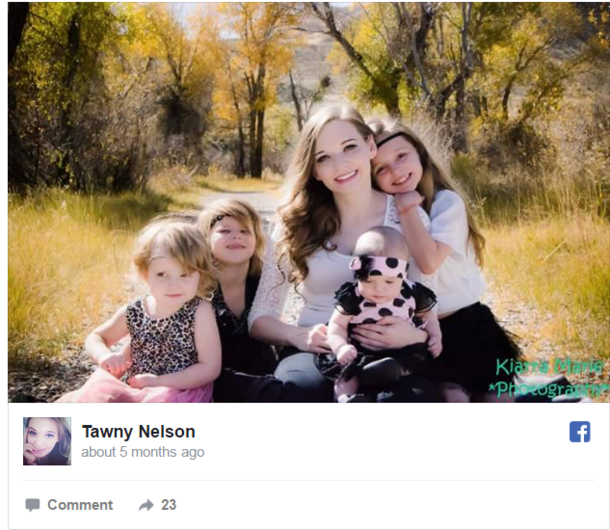This screenshot has height=530, width=610.
Task: Click the black headband on the rightmost girl
Action: pyautogui.click(x=390, y=139)
